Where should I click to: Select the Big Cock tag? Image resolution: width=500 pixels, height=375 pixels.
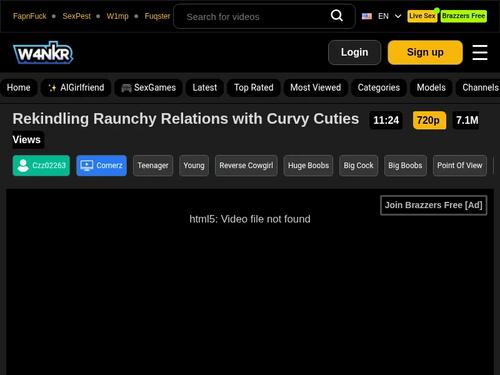tap(358, 165)
